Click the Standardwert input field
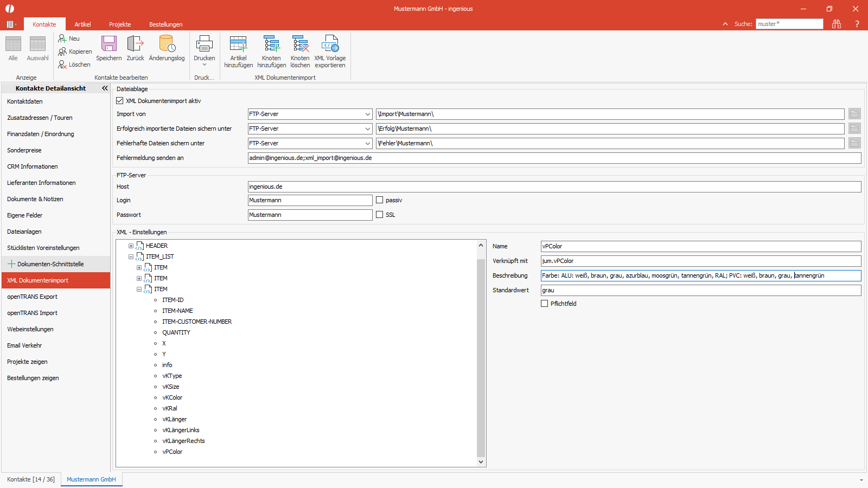This screenshot has width=868, height=488. [x=701, y=290]
